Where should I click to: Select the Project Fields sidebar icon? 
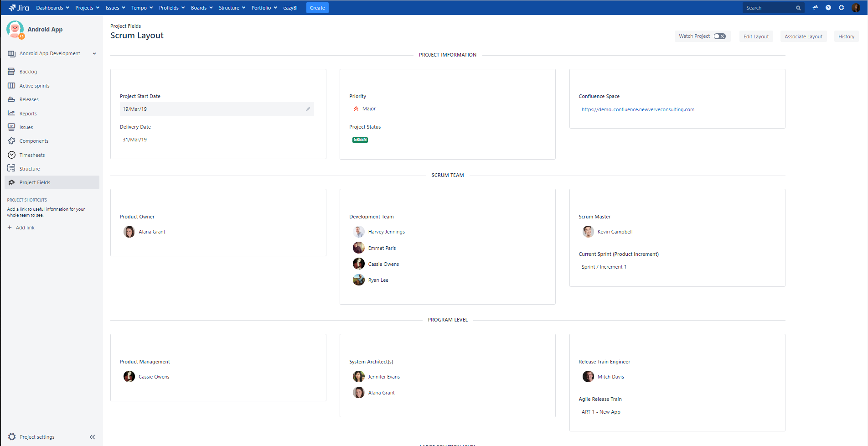(x=11, y=182)
